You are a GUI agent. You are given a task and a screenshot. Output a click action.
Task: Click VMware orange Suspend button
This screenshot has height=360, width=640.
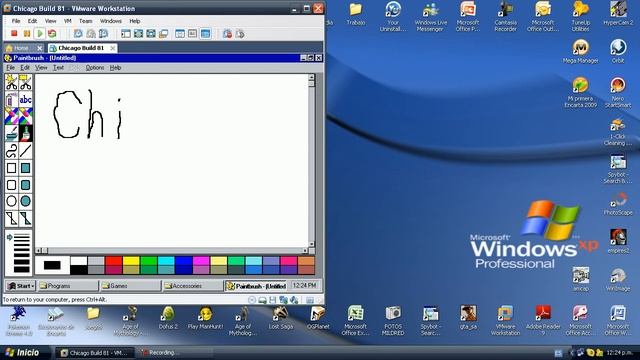[x=27, y=33]
